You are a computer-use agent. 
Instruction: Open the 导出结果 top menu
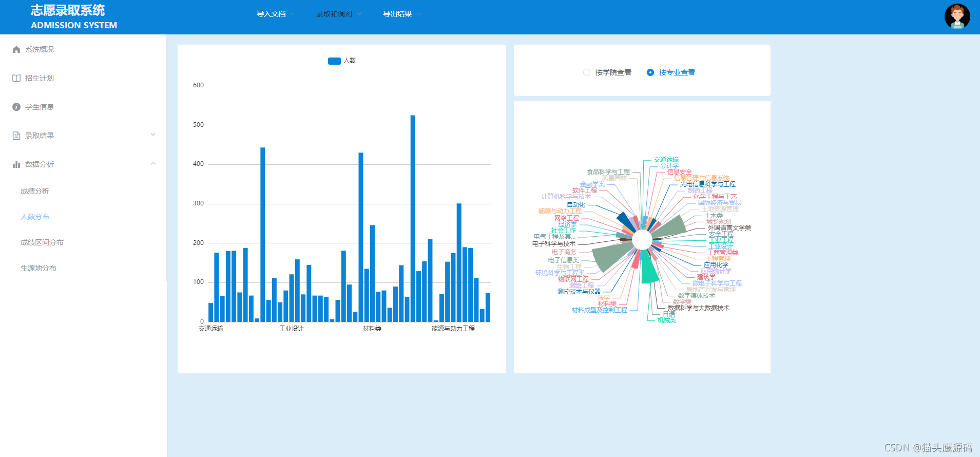point(397,14)
